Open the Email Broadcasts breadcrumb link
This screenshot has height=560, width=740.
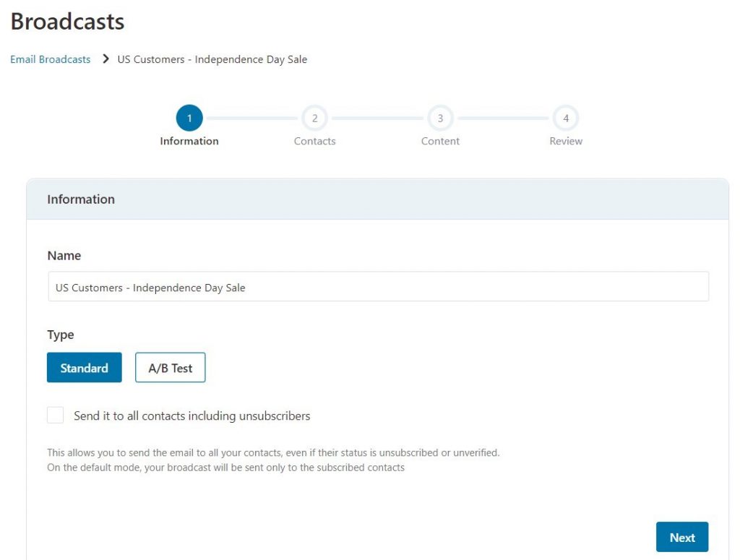coord(50,59)
